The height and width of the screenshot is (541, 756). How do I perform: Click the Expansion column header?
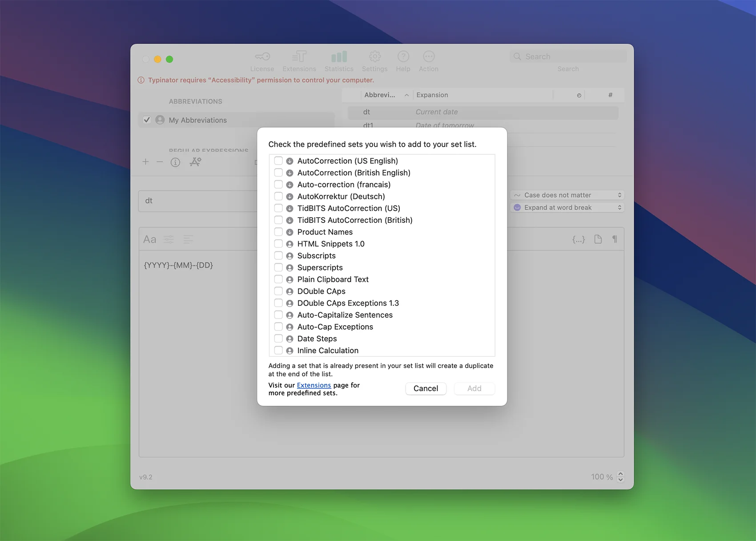[x=483, y=95]
